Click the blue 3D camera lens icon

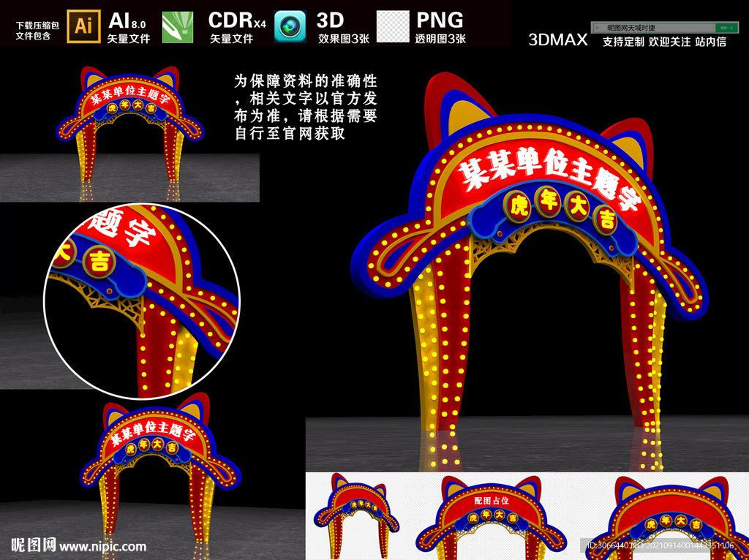[x=290, y=27]
